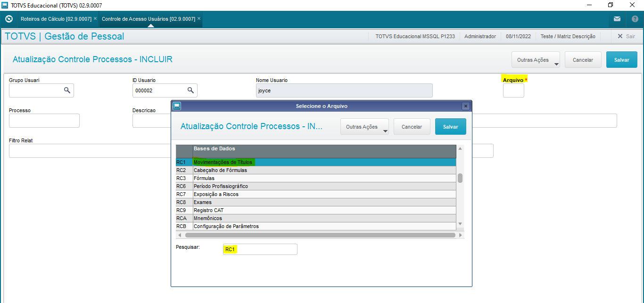Click the TOTVS home logo icon
This screenshot has height=303, width=644.
point(8,19)
